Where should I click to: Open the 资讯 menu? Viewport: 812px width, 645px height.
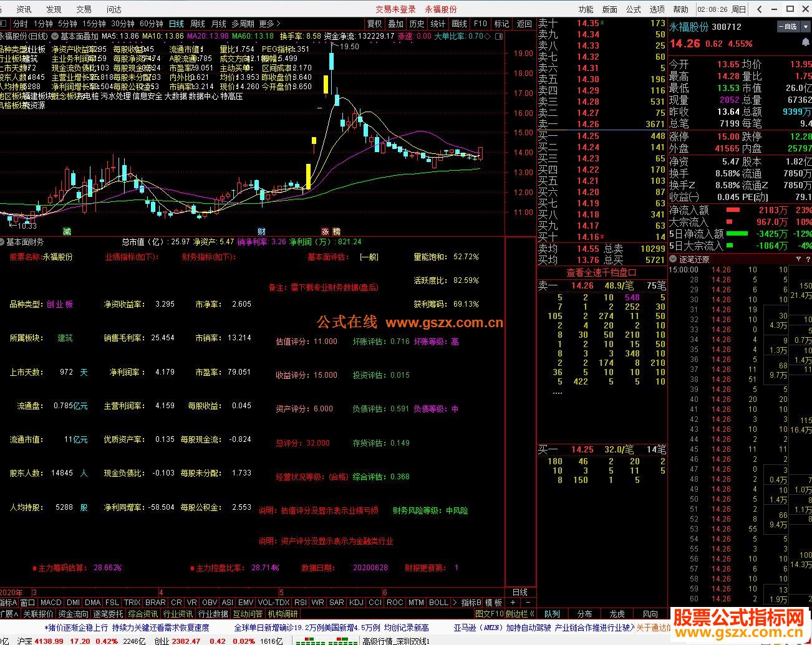click(x=24, y=9)
